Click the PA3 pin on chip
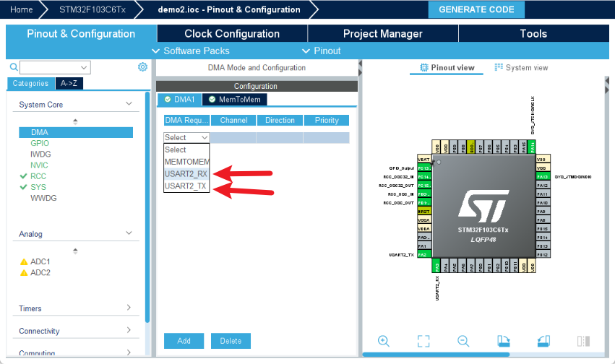 coord(436,266)
